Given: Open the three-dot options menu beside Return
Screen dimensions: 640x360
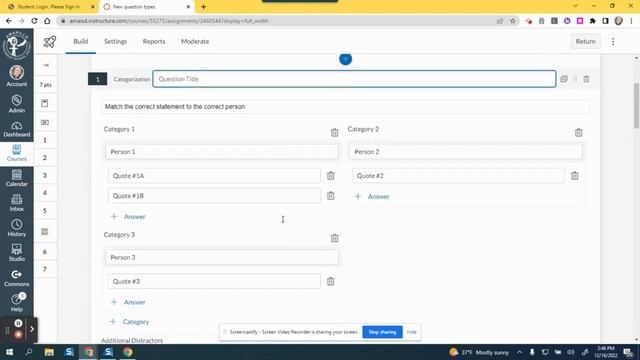Looking at the screenshot, I should point(613,41).
